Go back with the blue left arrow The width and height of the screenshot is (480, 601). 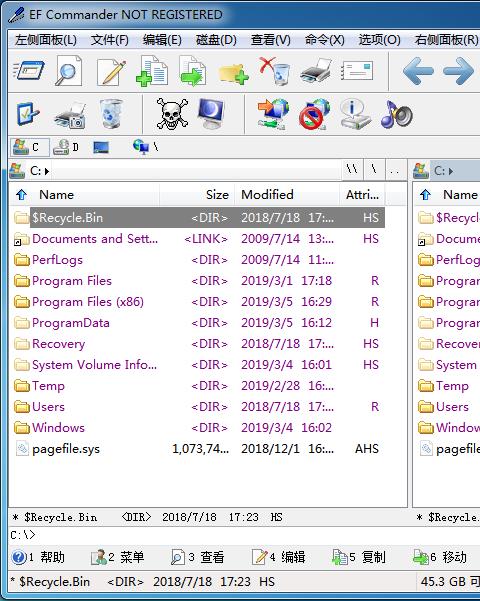coord(418,71)
